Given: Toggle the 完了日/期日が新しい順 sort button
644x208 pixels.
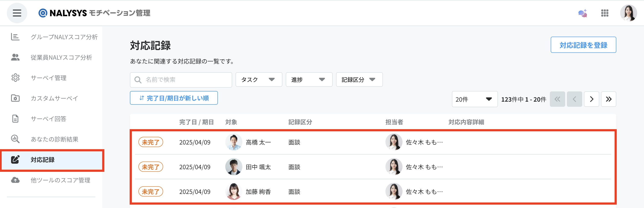Looking at the screenshot, I should point(174,98).
